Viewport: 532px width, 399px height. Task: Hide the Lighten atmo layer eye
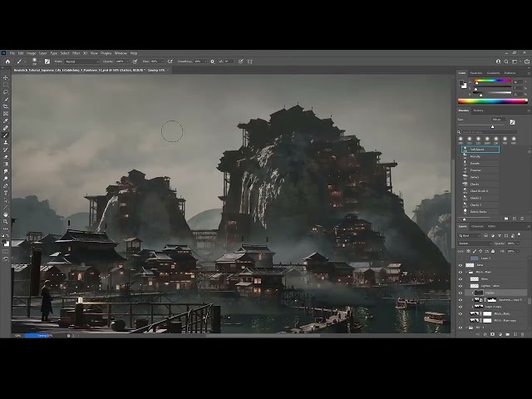pyautogui.click(x=461, y=286)
